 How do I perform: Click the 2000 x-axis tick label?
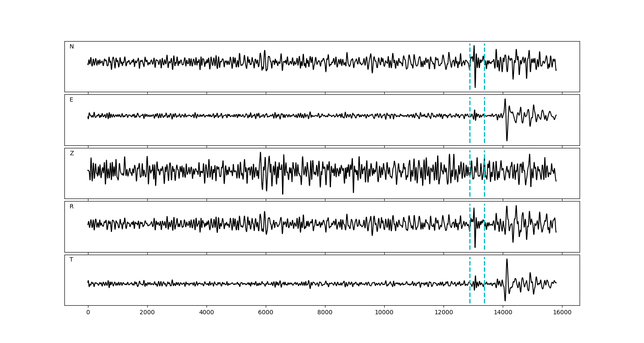coord(147,313)
